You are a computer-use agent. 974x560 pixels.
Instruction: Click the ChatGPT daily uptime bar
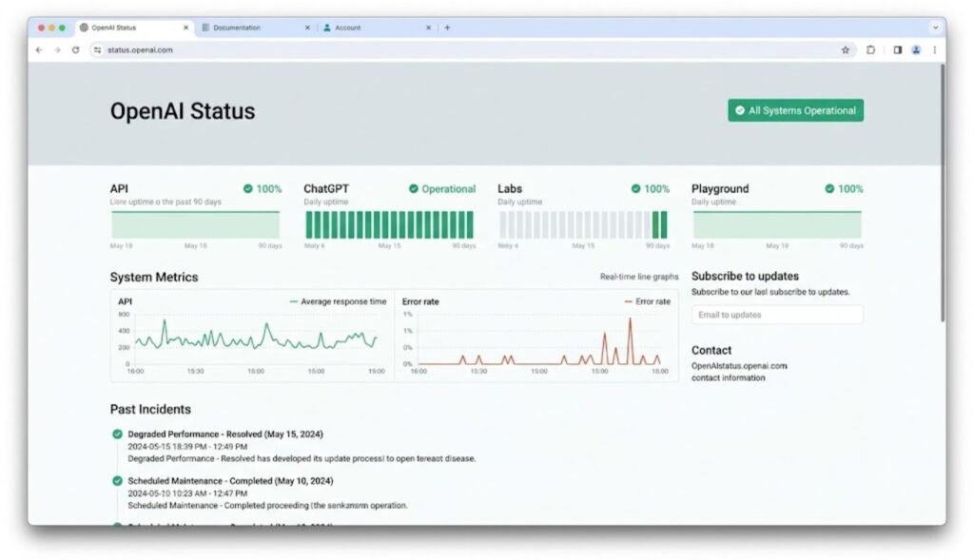coord(389,224)
